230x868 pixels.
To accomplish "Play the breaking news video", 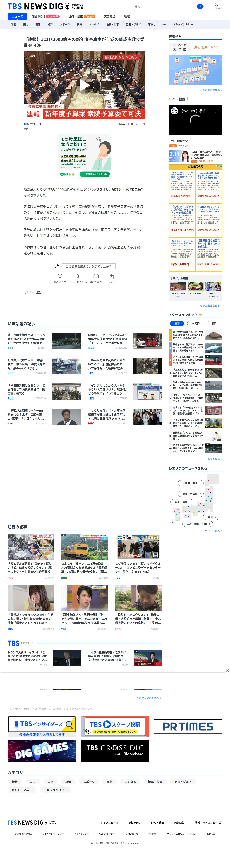I will pos(84,85).
